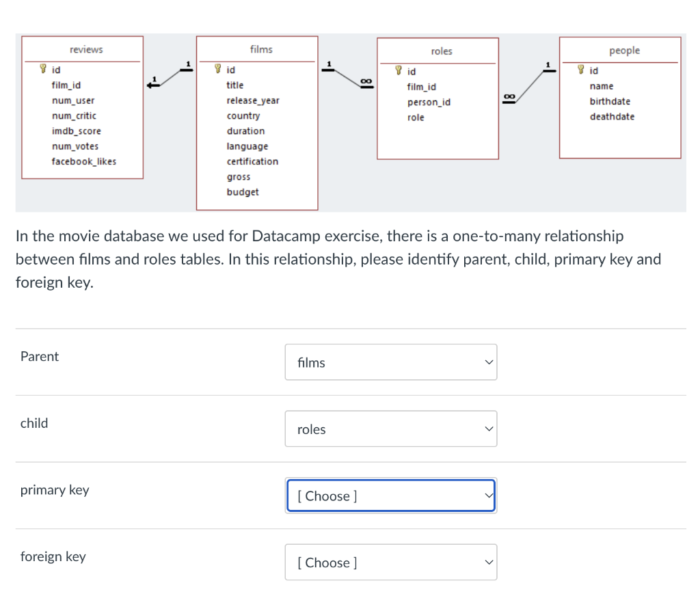Click the infinity symbol between roles and people

point(509,96)
